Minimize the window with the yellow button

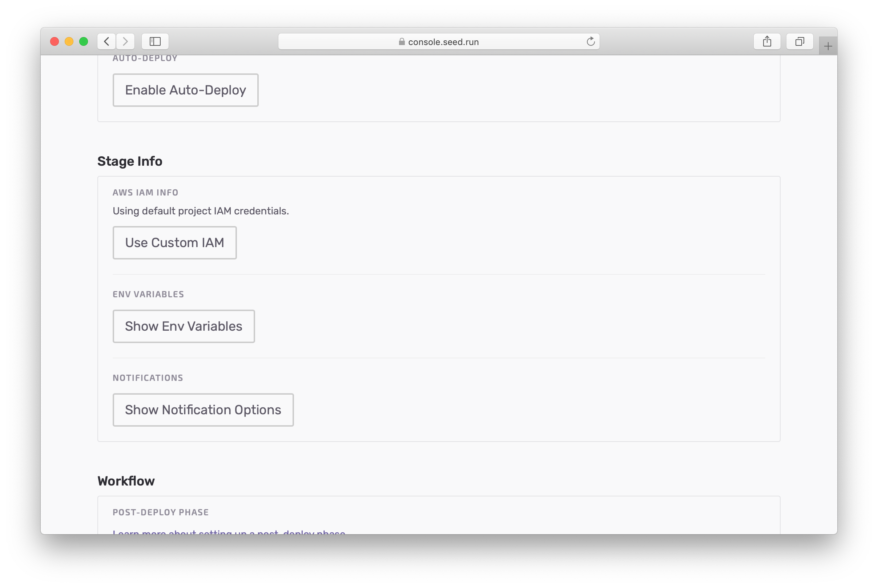pos(69,41)
